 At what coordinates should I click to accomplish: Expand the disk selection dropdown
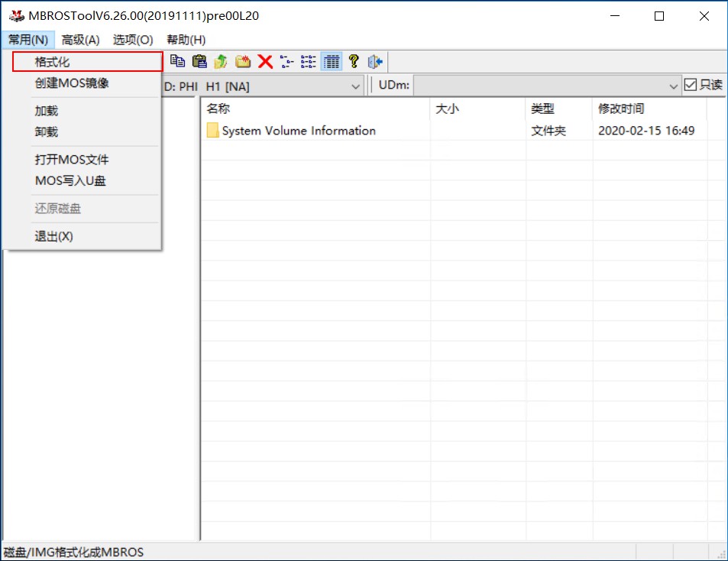[355, 86]
